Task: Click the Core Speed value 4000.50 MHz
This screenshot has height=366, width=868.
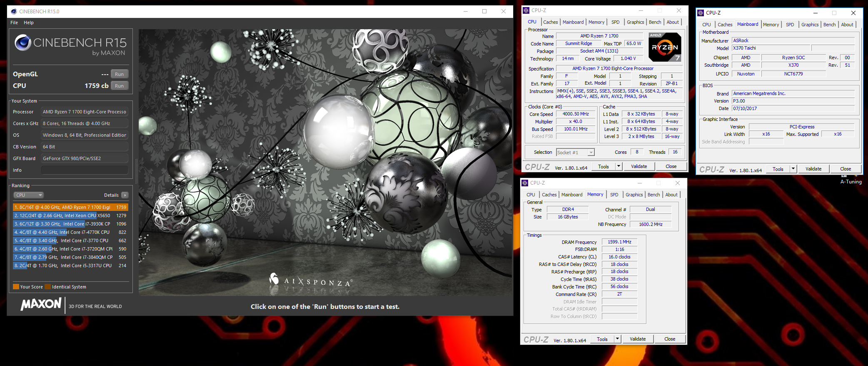Action: (x=576, y=114)
